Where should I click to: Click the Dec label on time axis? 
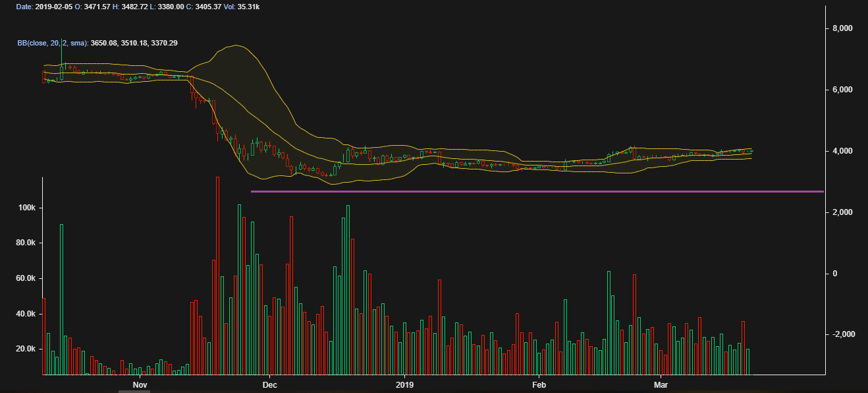(x=270, y=384)
